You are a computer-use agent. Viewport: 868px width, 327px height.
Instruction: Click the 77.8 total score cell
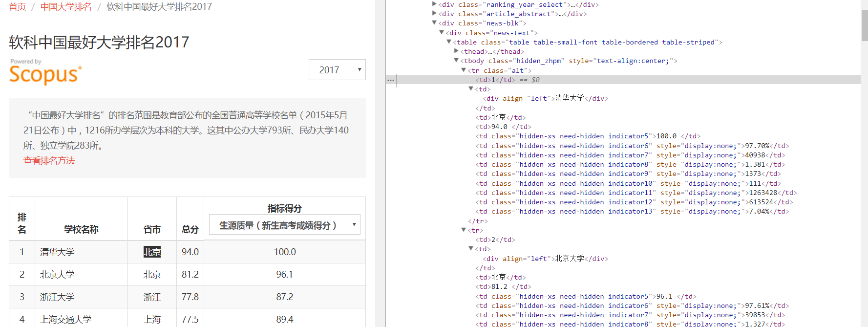(x=190, y=297)
